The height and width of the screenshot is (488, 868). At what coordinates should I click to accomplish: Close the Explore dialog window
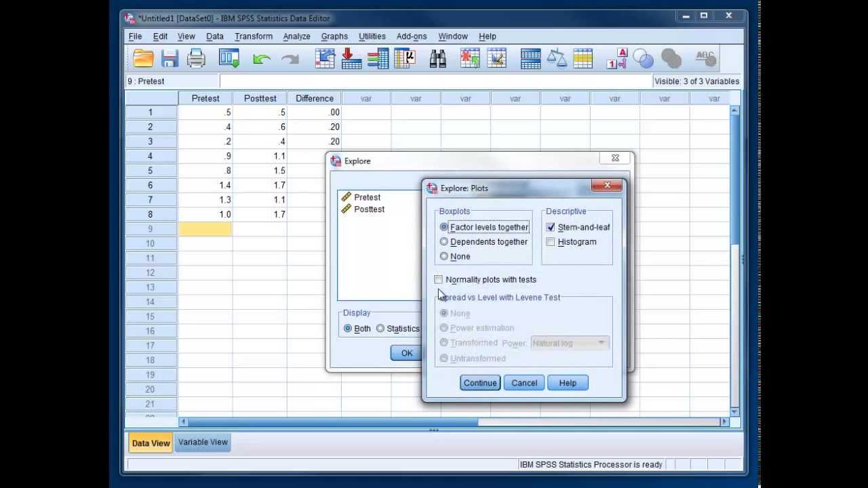[615, 158]
